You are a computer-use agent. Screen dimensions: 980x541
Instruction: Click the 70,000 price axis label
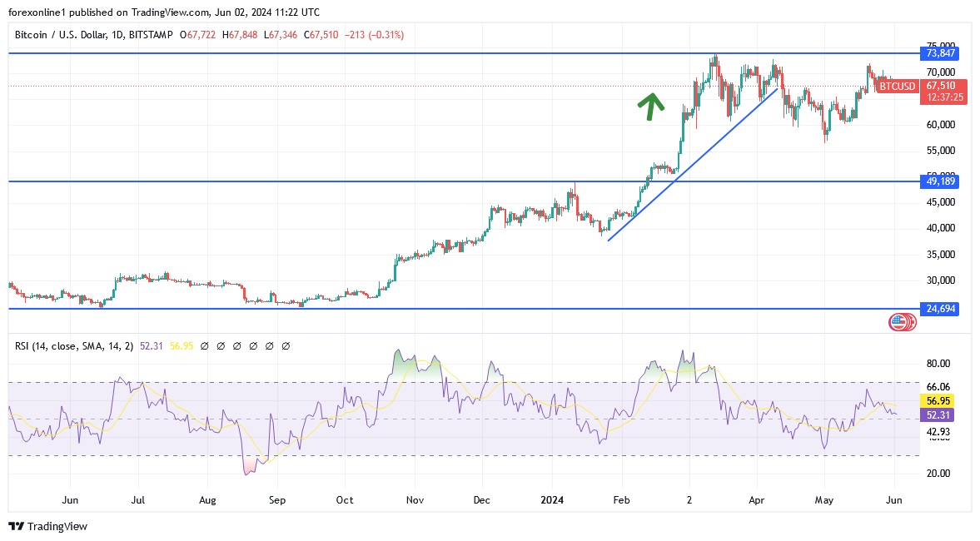[x=941, y=72]
